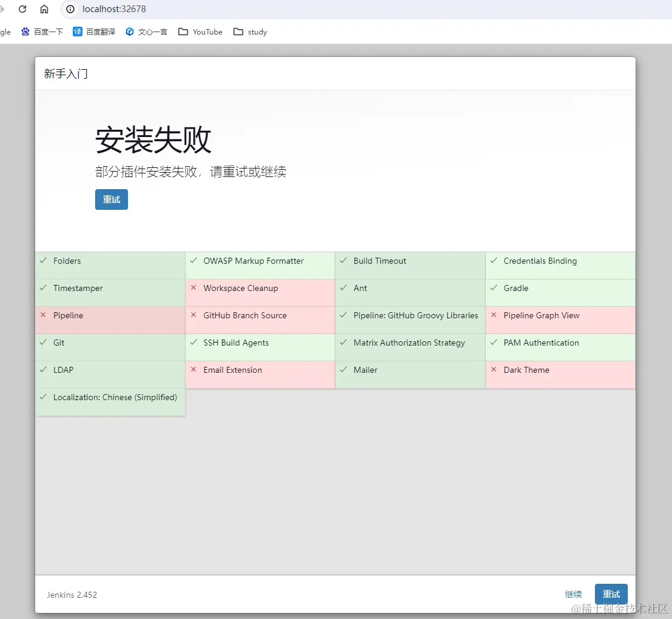Open the 文心一言 bookmark
Screen dimensions: 672x619
[146, 32]
